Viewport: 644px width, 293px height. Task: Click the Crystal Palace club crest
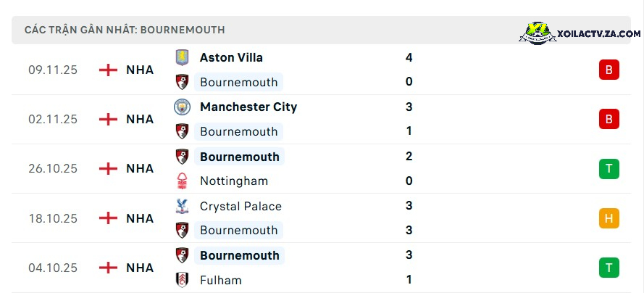pyautogui.click(x=182, y=206)
